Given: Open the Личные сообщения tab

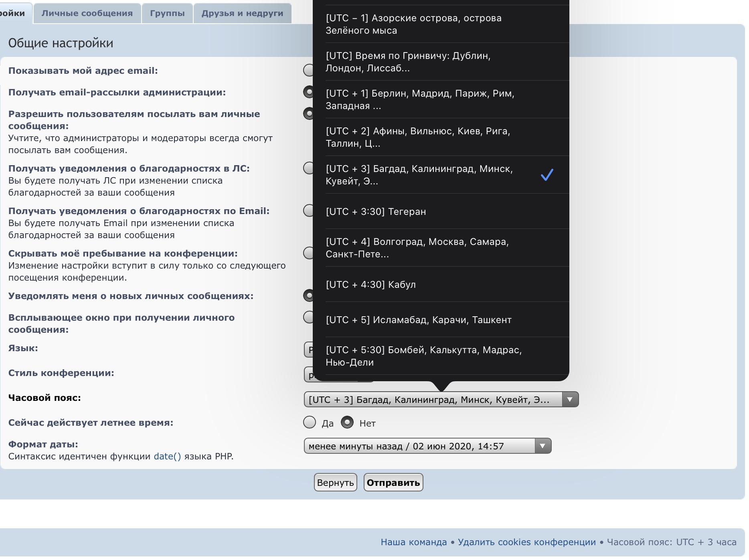Looking at the screenshot, I should tap(87, 13).
